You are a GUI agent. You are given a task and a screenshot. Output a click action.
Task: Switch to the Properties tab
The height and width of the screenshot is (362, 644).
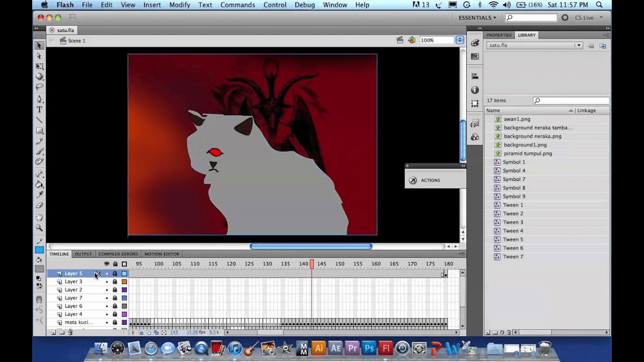click(x=499, y=35)
